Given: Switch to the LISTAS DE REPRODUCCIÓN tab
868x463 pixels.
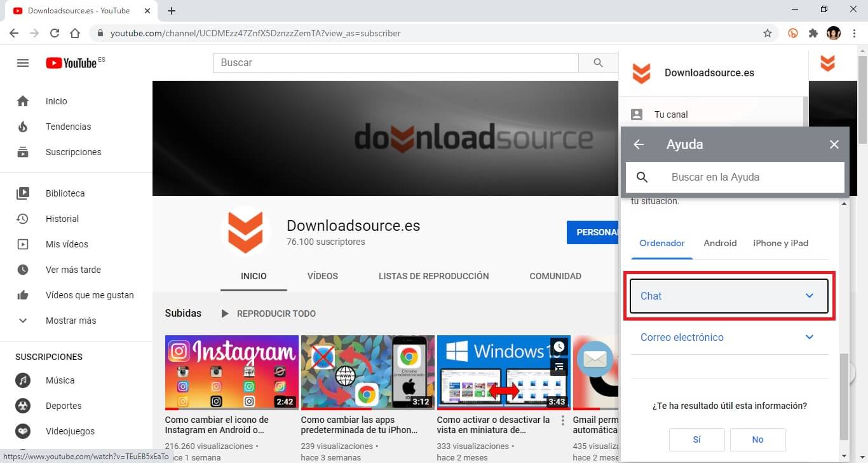Looking at the screenshot, I should pos(434,276).
